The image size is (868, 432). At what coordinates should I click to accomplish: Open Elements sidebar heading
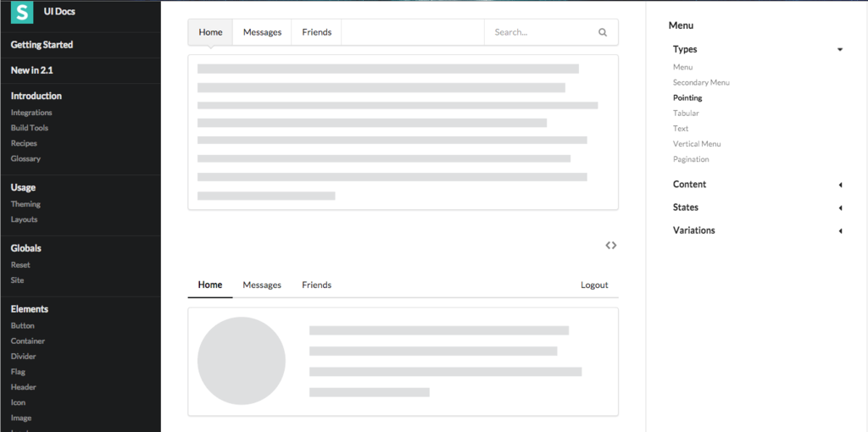(x=30, y=309)
